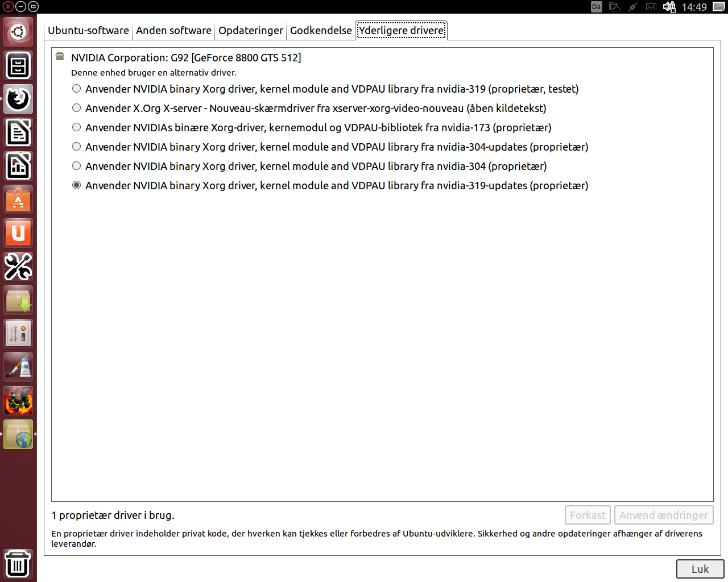Select the nvidia-304 (proprietær) driver radio button
This screenshot has width=728, height=582.
76,166
